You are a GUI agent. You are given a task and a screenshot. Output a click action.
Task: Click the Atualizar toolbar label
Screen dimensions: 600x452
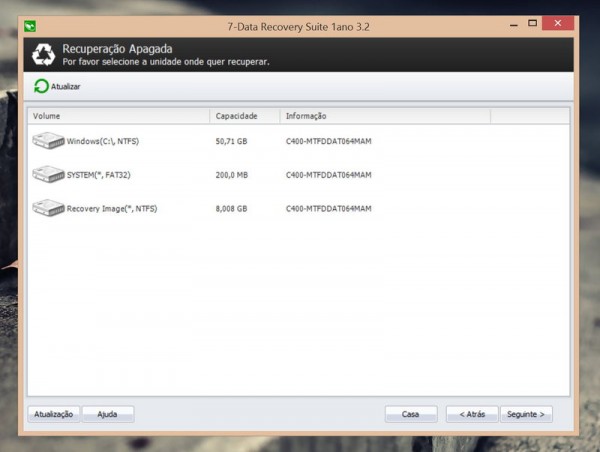(x=65, y=86)
